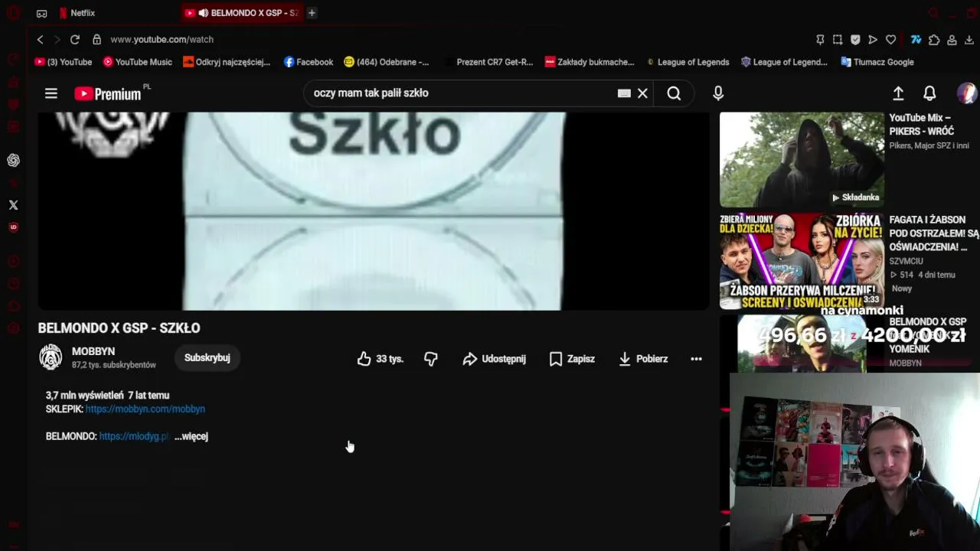Reload the page with refresh icon
The width and height of the screenshot is (980, 551).
click(75, 40)
